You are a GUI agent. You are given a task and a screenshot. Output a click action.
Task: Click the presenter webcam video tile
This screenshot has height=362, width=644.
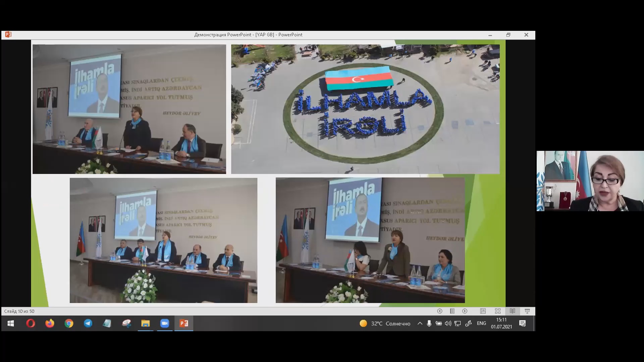pyautogui.click(x=590, y=181)
